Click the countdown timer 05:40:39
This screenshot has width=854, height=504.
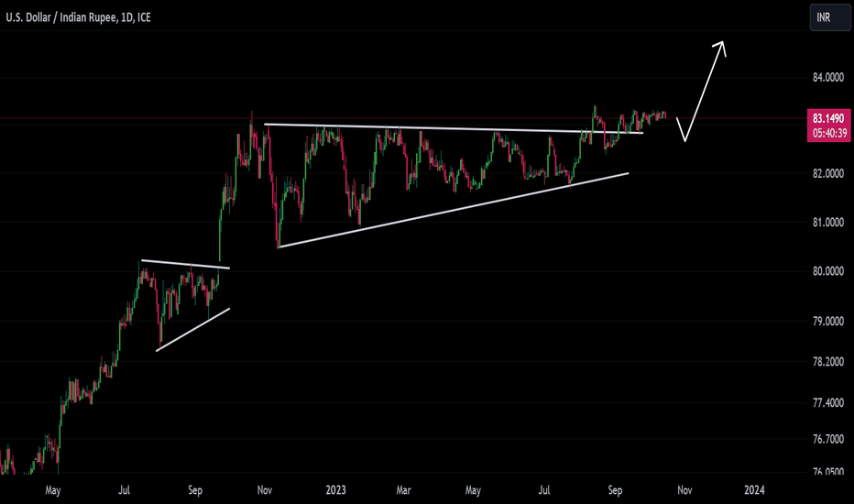(828, 134)
